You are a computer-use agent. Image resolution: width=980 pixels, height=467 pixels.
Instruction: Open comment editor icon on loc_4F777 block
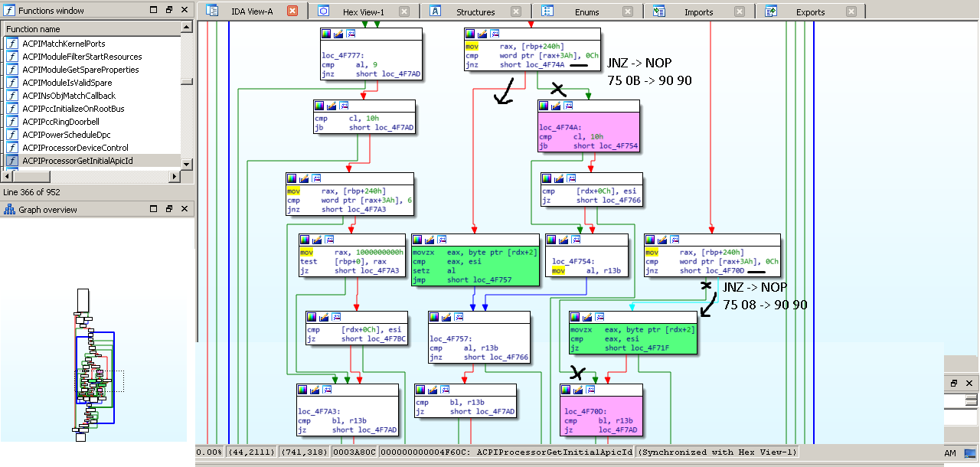coord(338,34)
